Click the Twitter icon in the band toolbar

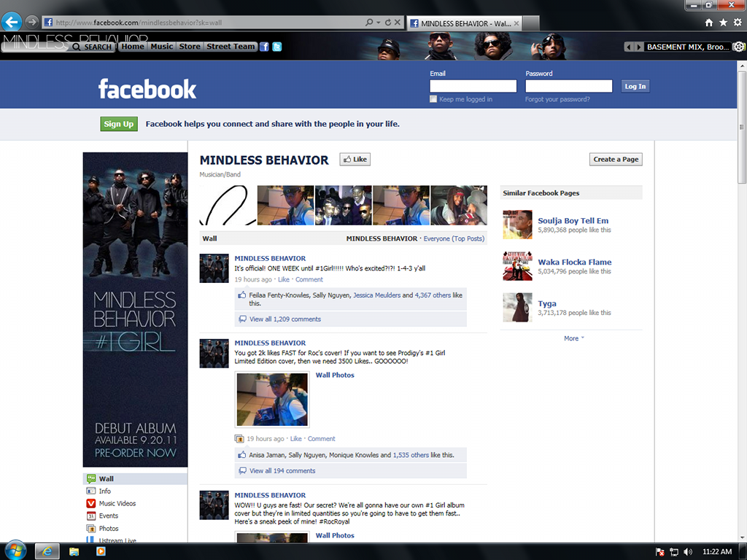[x=277, y=46]
